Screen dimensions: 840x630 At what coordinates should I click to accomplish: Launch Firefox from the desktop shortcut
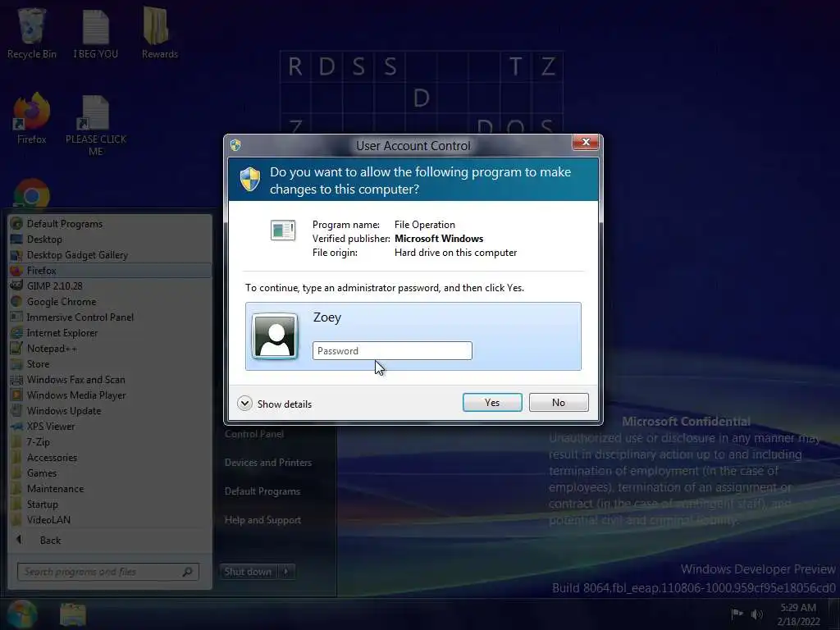pos(32,119)
